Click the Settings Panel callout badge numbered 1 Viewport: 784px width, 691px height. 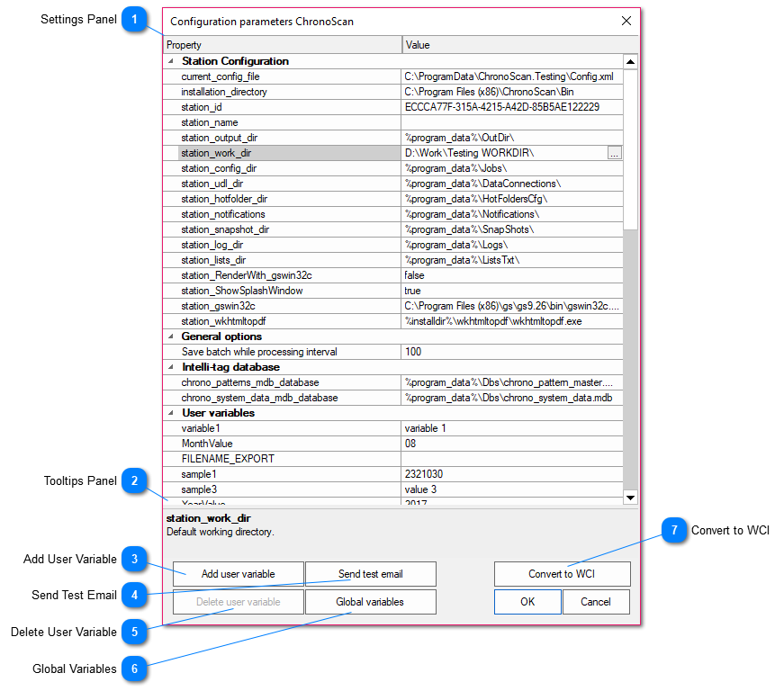coord(136,20)
